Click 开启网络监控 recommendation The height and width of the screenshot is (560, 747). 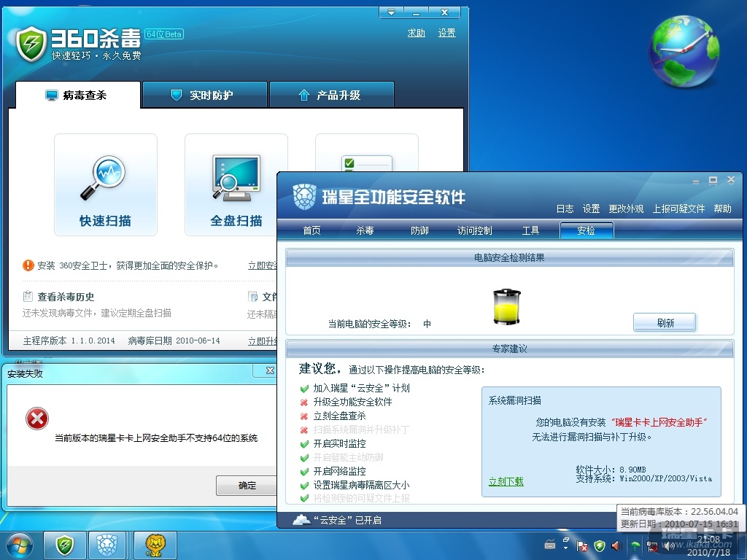click(x=340, y=472)
